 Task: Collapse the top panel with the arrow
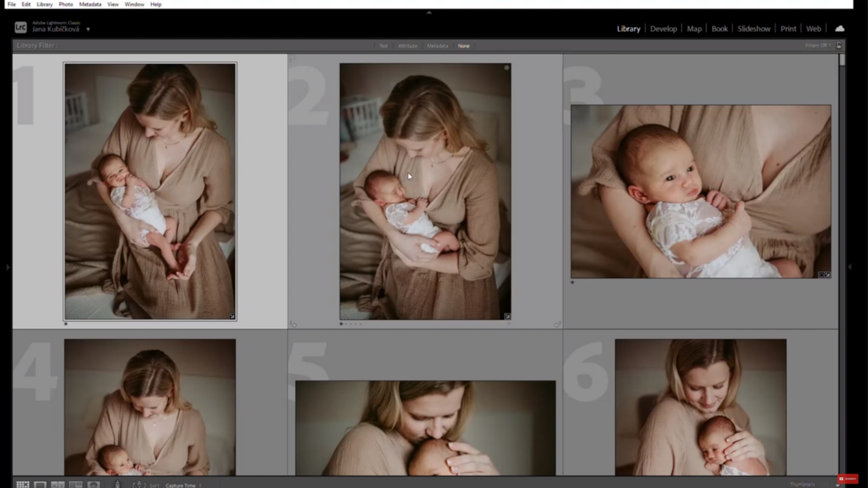429,13
